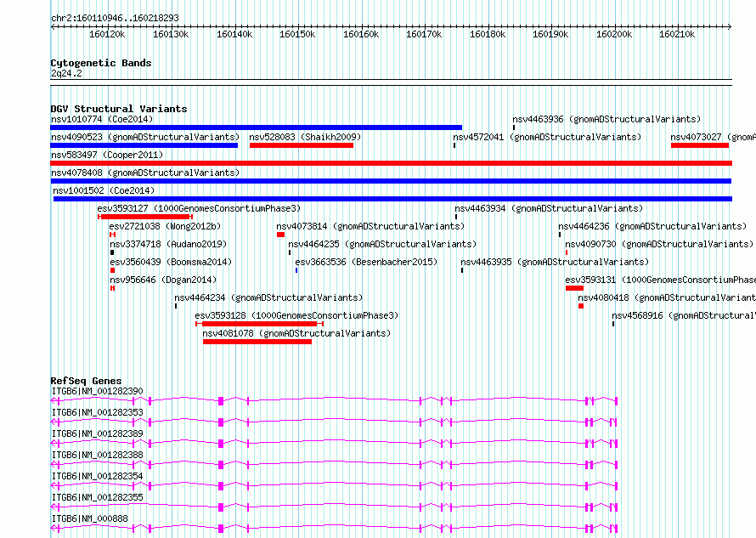Click esv3560439 (Boomsma2014) label
Image resolution: width=756 pixels, height=538 pixels.
tap(171, 262)
